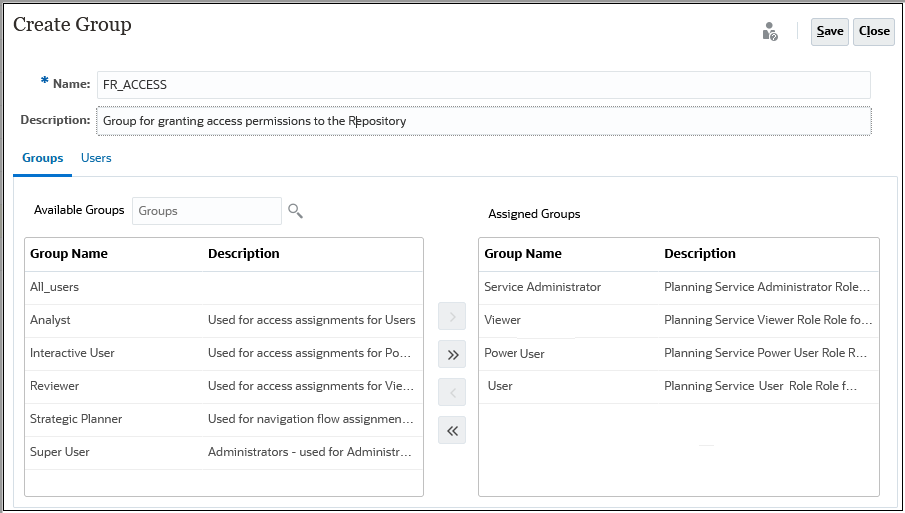The width and height of the screenshot is (905, 513).
Task: Select All_users in Available Groups
Action: tap(55, 287)
